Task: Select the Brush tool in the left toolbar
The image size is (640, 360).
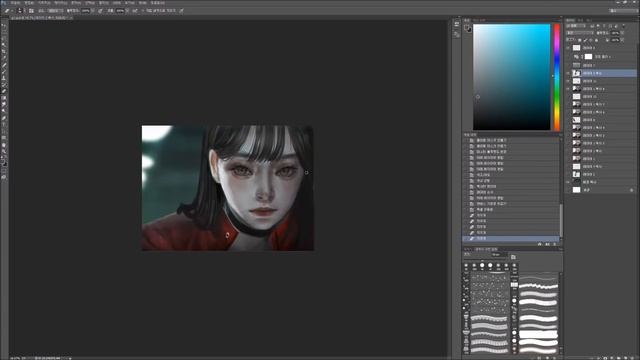Action: coord(4,71)
